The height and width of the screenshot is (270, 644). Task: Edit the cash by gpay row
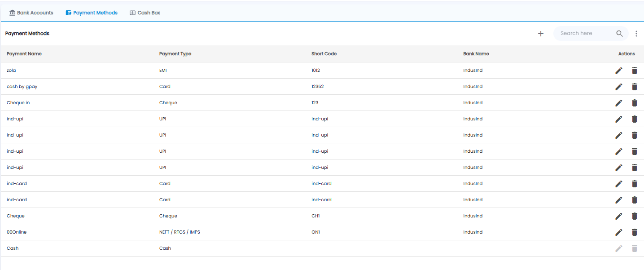(x=619, y=87)
